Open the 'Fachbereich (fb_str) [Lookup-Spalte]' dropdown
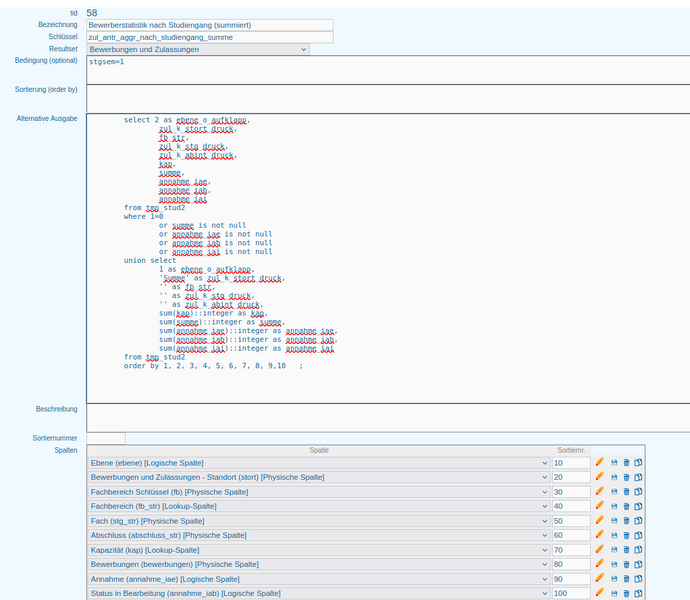690x600 pixels. pyautogui.click(x=319, y=506)
